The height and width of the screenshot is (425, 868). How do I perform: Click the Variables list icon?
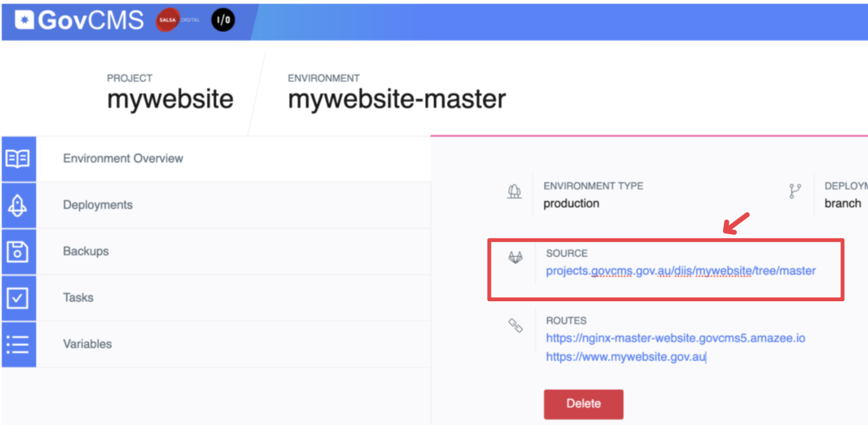click(18, 344)
